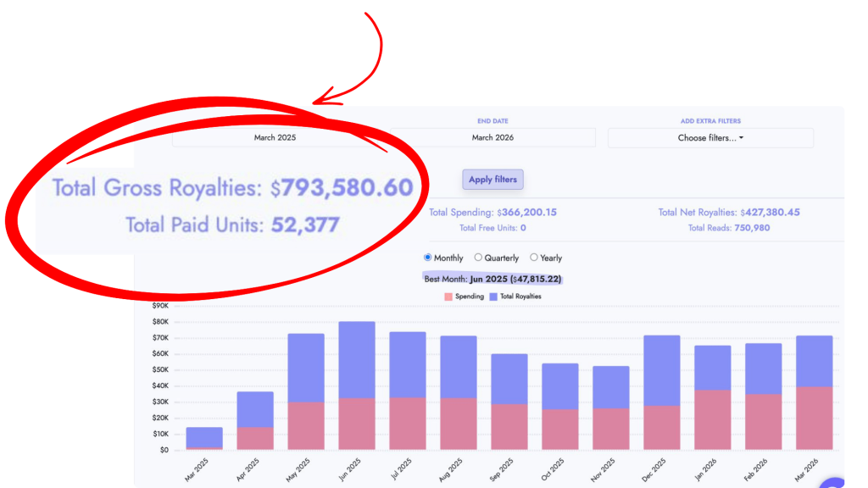Open the start date picker showing March 2025
This screenshot has width=868, height=488.
point(275,137)
